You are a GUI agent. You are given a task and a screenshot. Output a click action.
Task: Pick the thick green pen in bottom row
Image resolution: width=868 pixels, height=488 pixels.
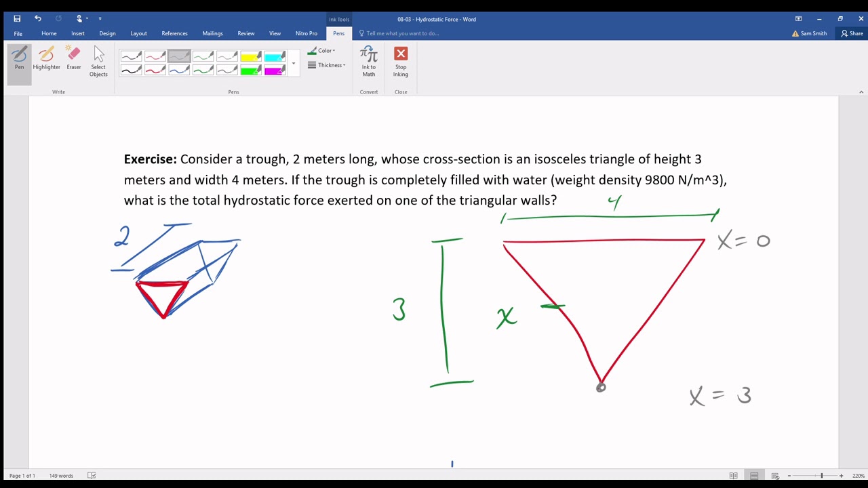[203, 70]
